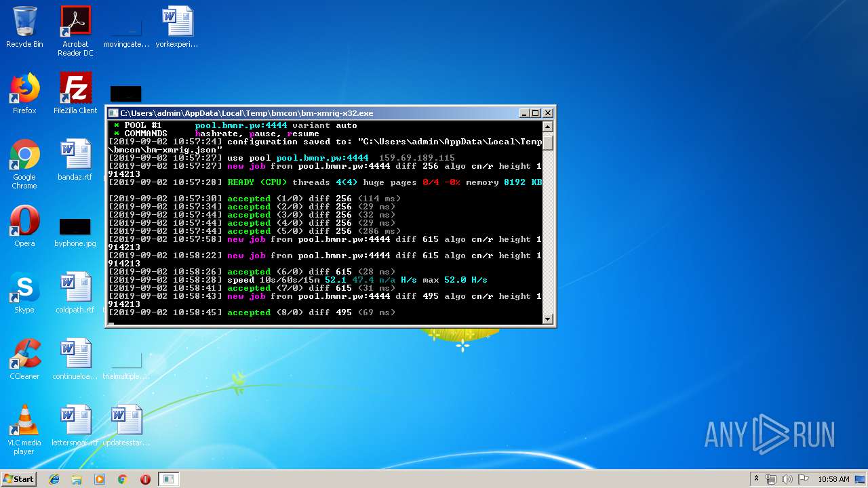Viewport: 868px width, 488px height.
Task: Close the bm-xmrig console window
Action: point(548,113)
